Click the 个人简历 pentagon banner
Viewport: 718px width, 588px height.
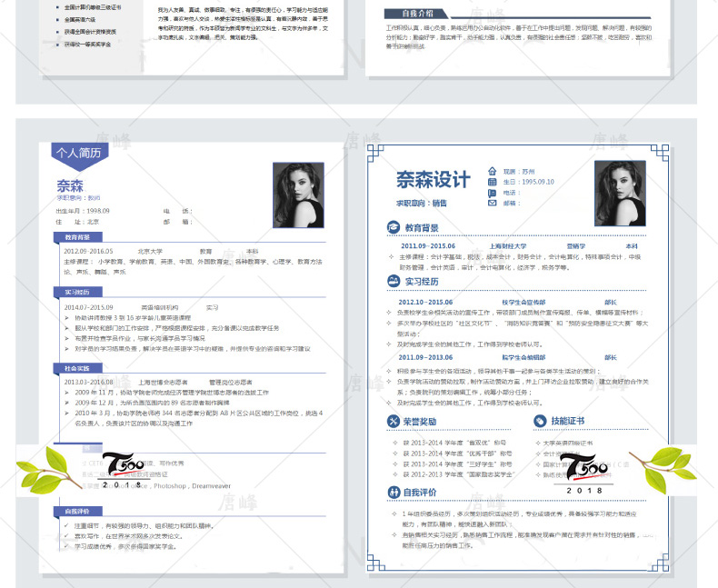(x=80, y=155)
